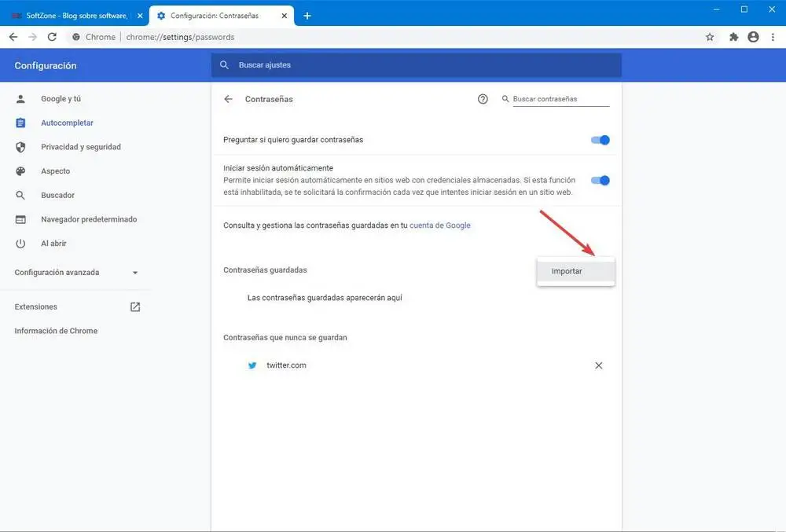Open Buscador settings section
786x532 pixels.
click(x=57, y=196)
